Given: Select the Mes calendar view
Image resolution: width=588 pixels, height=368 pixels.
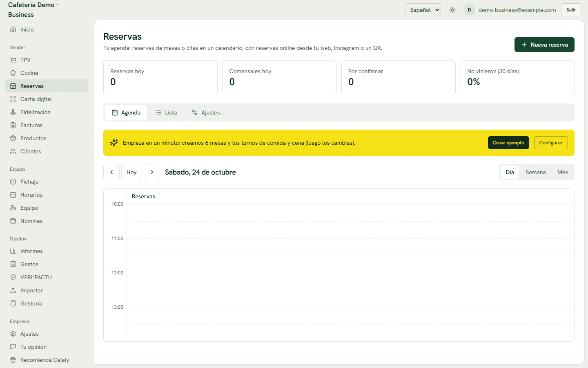Looking at the screenshot, I should [x=563, y=172].
